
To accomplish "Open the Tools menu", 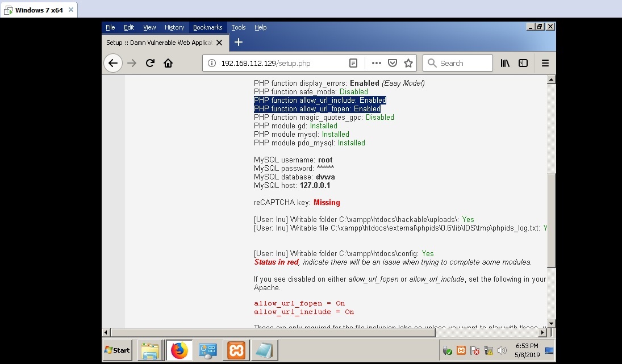I will pyautogui.click(x=239, y=27).
